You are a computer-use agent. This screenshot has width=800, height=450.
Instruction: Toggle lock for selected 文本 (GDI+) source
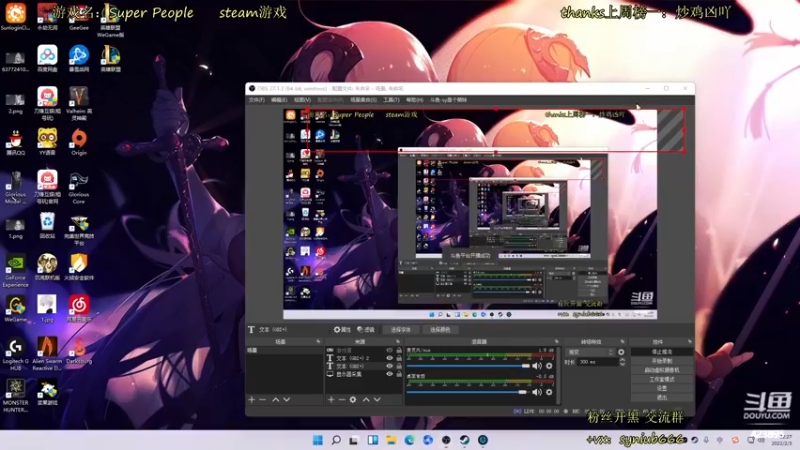point(399,366)
